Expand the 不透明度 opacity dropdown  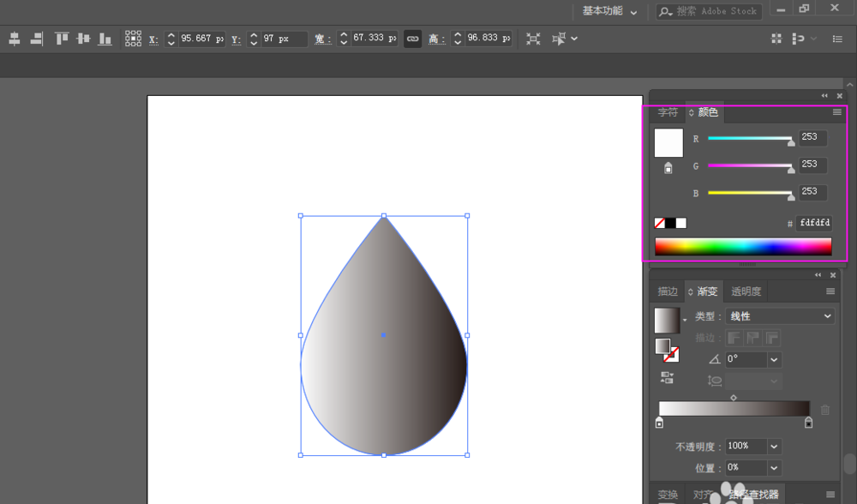click(x=775, y=447)
